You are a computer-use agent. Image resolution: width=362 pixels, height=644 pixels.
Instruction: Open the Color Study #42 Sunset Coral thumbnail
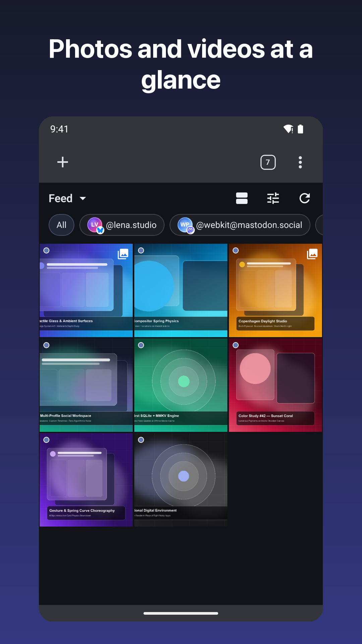click(x=276, y=385)
